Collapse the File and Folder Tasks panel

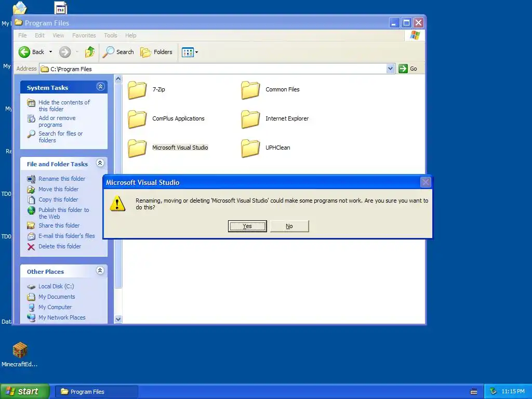[100, 163]
